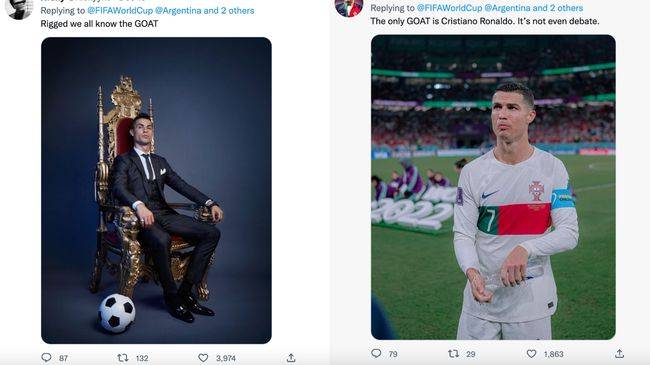Open the stadium photo in right tweet
Image resolution: width=650 pixels, height=365 pixels.
tap(493, 187)
